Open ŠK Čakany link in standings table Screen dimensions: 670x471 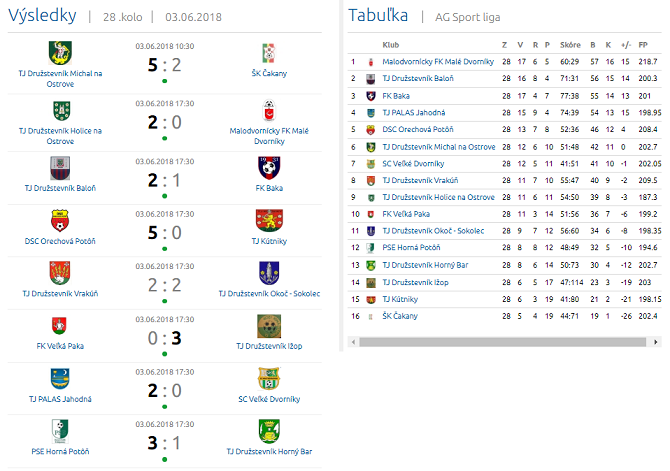tap(400, 316)
